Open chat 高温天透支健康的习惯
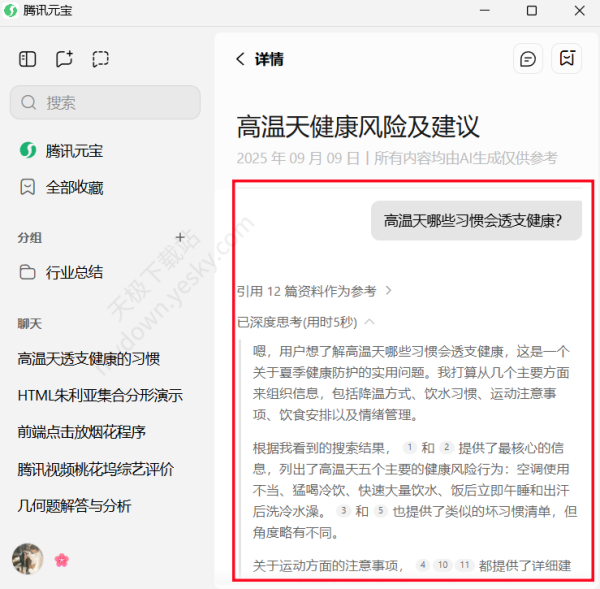The width and height of the screenshot is (600, 589). click(x=89, y=359)
